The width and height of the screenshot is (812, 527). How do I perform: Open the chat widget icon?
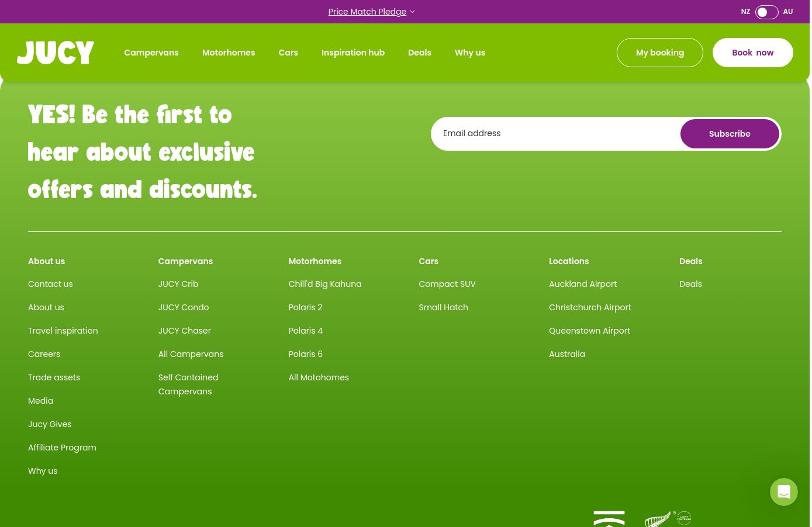(x=783, y=492)
